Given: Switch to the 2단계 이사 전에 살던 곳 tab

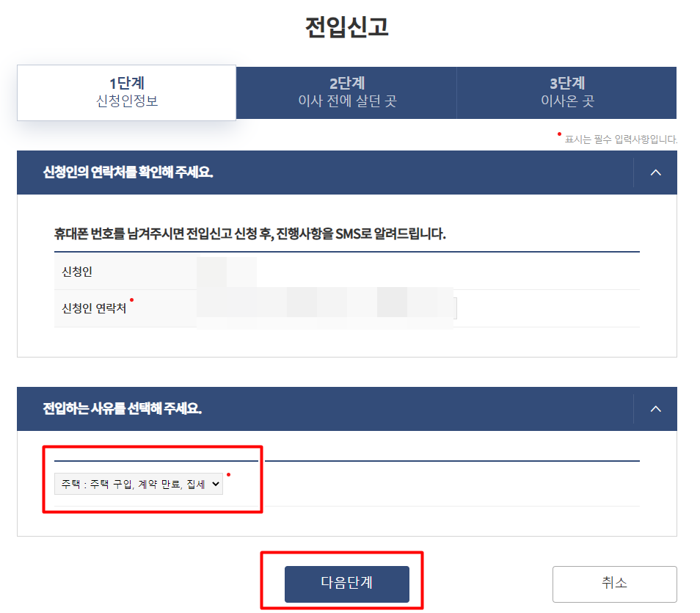Looking at the screenshot, I should [347, 93].
